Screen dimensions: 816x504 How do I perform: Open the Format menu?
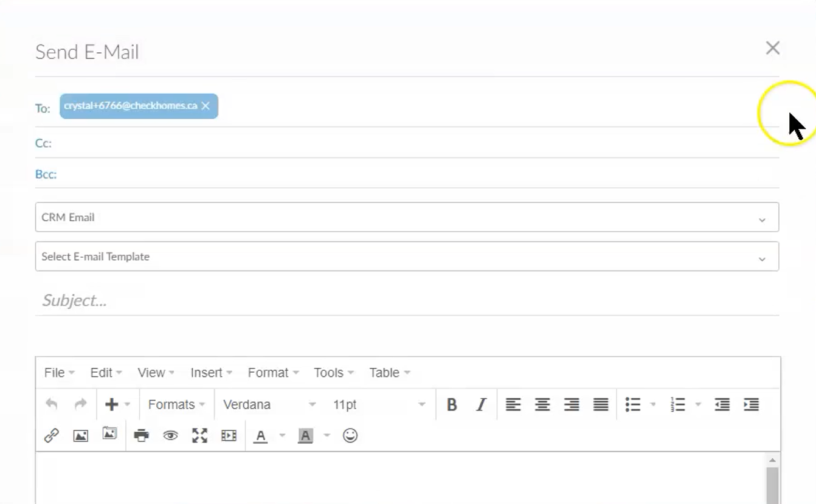273,373
